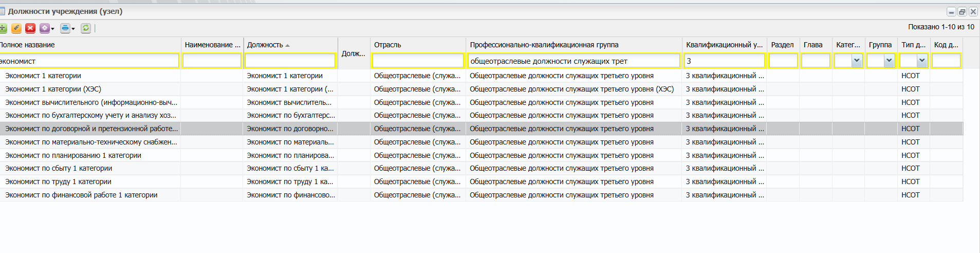This screenshot has height=253, width=980.
Task: Click the red delete record icon
Action: pyautogui.click(x=30, y=28)
